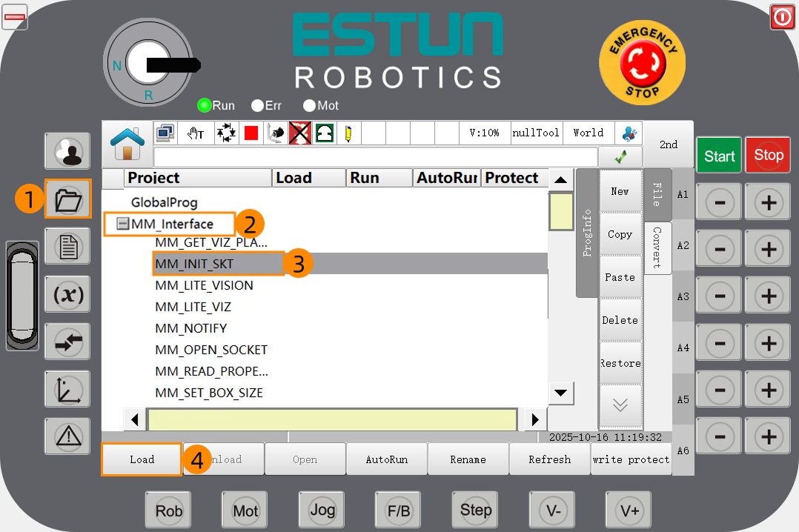
Task: Click the AutoRun button
Action: tap(387, 459)
